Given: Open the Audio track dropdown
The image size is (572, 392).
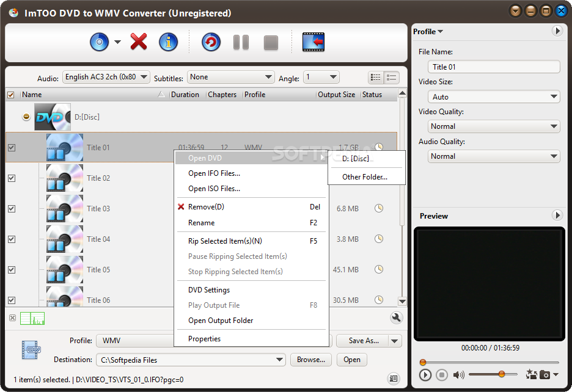Looking at the screenshot, I should (x=106, y=77).
